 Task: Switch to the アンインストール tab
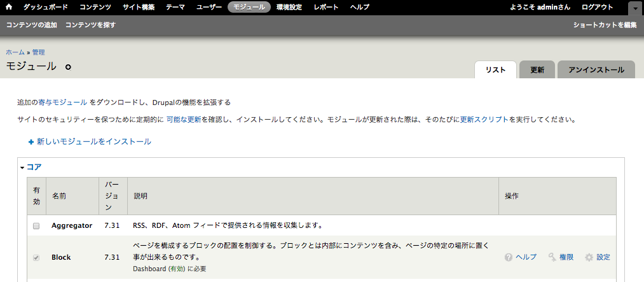pos(596,70)
